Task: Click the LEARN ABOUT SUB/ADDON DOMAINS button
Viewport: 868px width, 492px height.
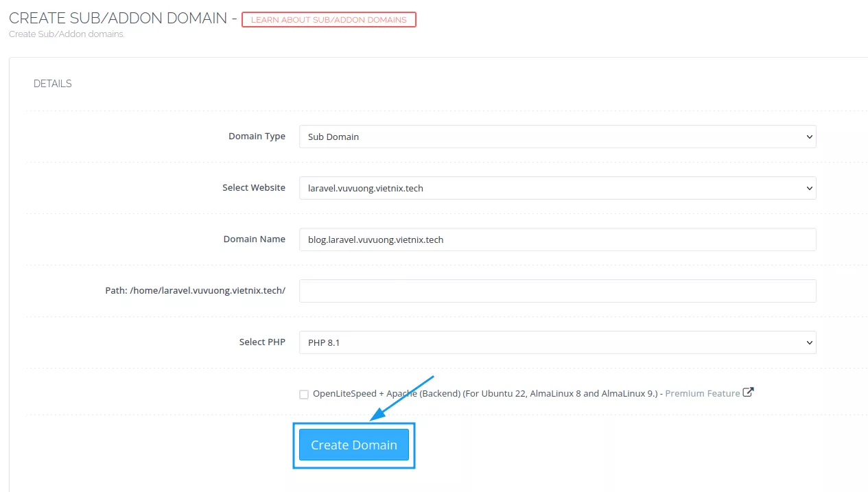Action: point(329,19)
